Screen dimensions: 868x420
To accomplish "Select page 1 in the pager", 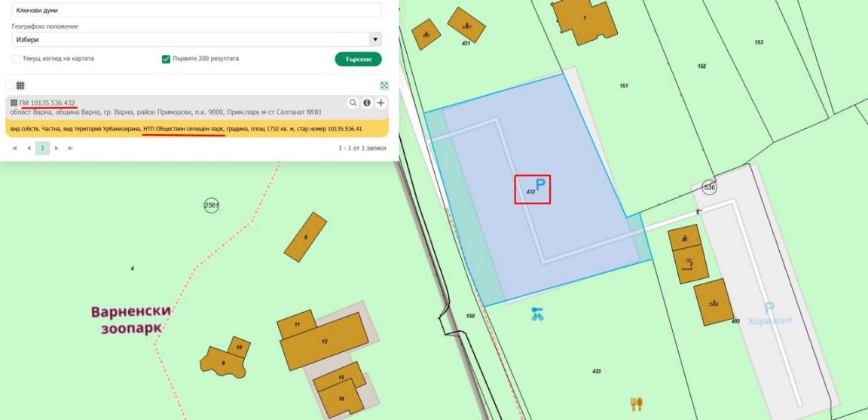I will [x=42, y=149].
